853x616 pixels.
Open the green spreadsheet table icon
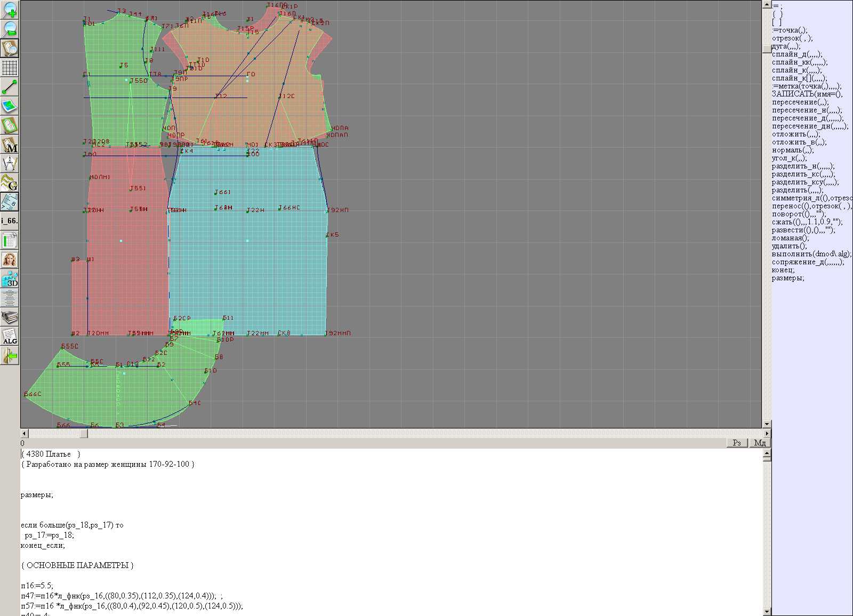[10, 241]
